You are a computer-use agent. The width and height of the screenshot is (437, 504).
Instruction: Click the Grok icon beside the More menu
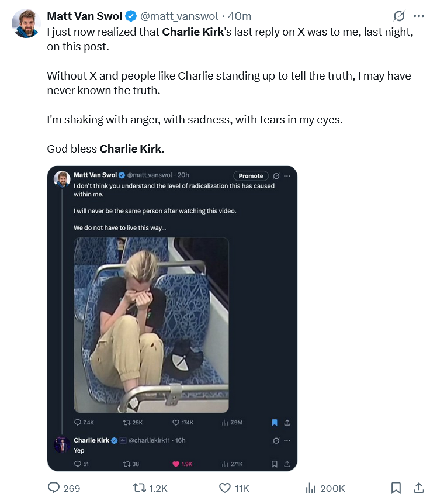pos(400,16)
